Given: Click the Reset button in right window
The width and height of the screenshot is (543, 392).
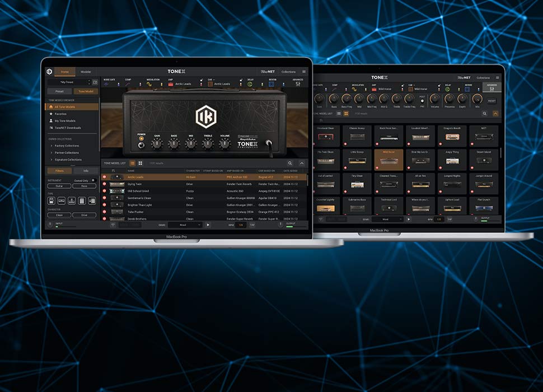Looking at the screenshot, I should [x=491, y=101].
